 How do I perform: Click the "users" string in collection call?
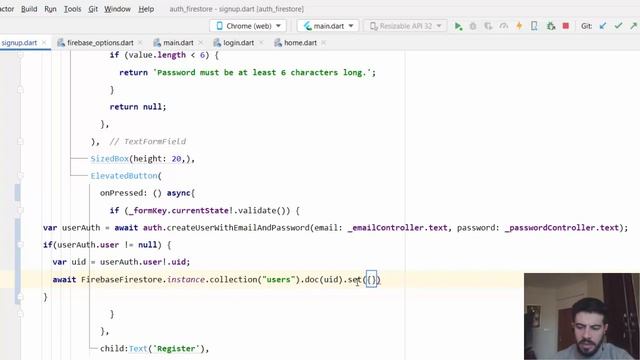point(278,280)
